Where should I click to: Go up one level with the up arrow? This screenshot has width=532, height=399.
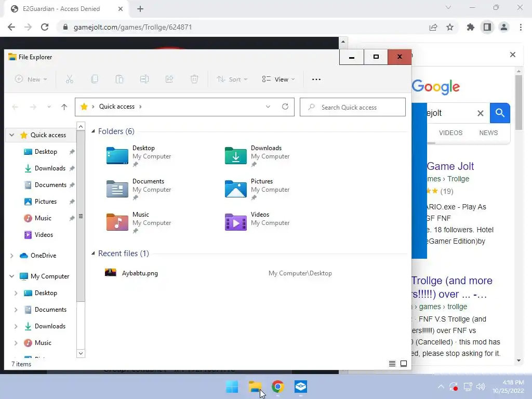64,107
